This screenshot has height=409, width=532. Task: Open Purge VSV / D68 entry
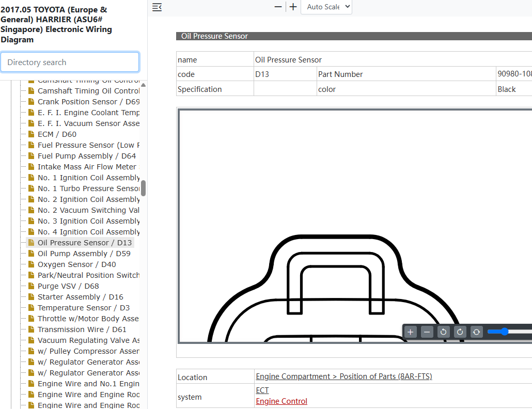point(68,286)
